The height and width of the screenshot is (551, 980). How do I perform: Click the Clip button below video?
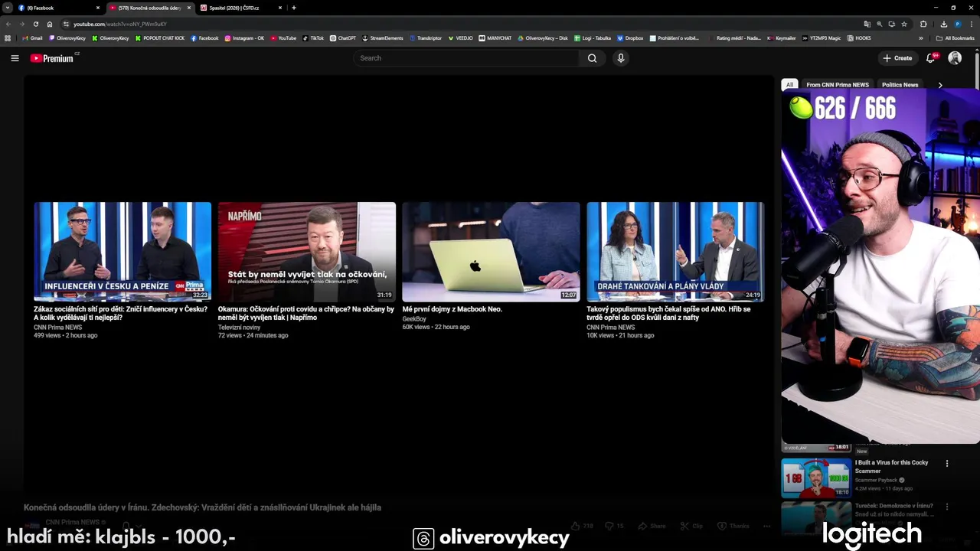[x=691, y=526]
